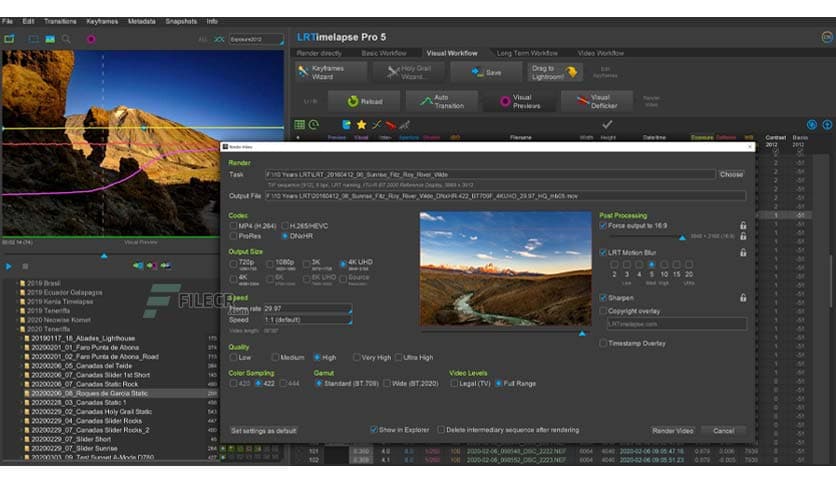
Task: Click the gray checkmark icon above table
Action: pos(607,124)
